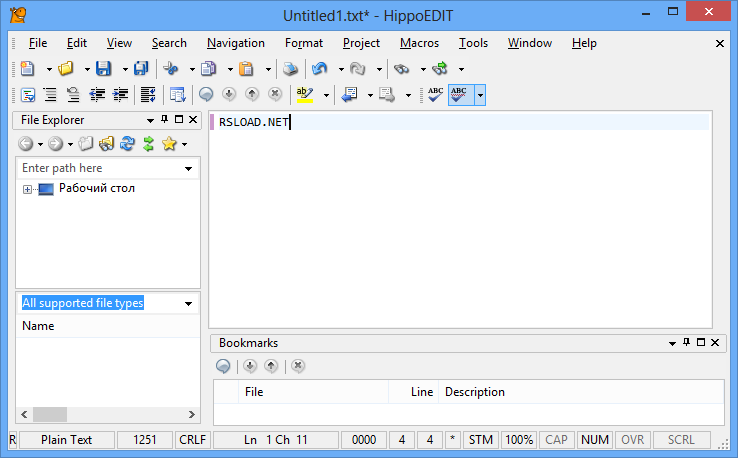Click the Open file folder icon
Viewport: 738px width, 458px height.
66,69
